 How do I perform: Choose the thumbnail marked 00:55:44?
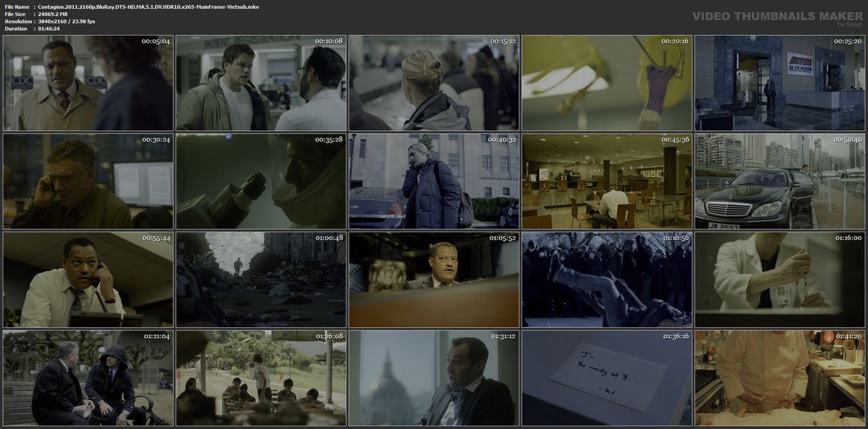pos(88,280)
